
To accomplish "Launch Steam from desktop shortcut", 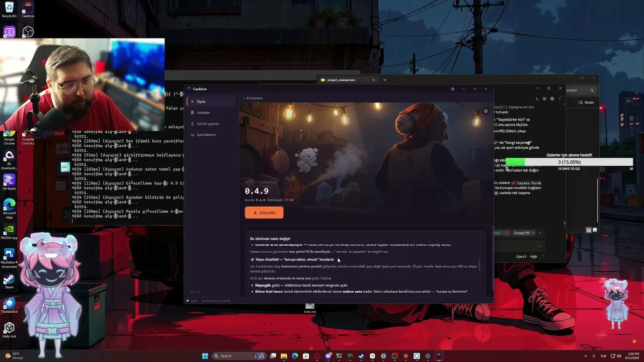I will point(9,281).
